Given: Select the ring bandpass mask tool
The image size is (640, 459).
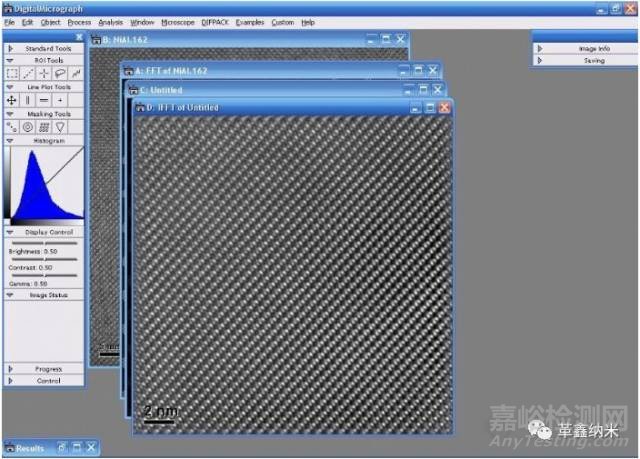Looking at the screenshot, I should point(28,127).
